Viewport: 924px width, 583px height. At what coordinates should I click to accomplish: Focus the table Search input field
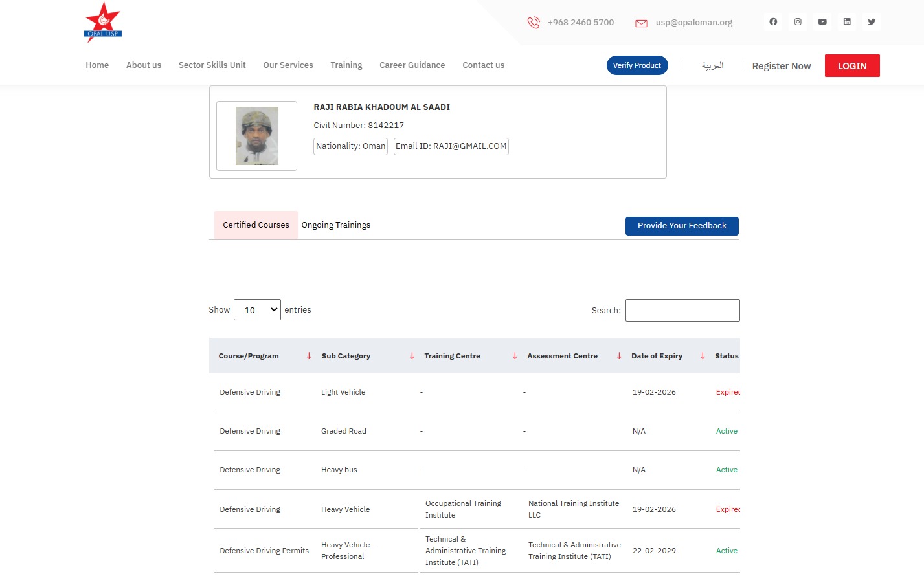[682, 311]
